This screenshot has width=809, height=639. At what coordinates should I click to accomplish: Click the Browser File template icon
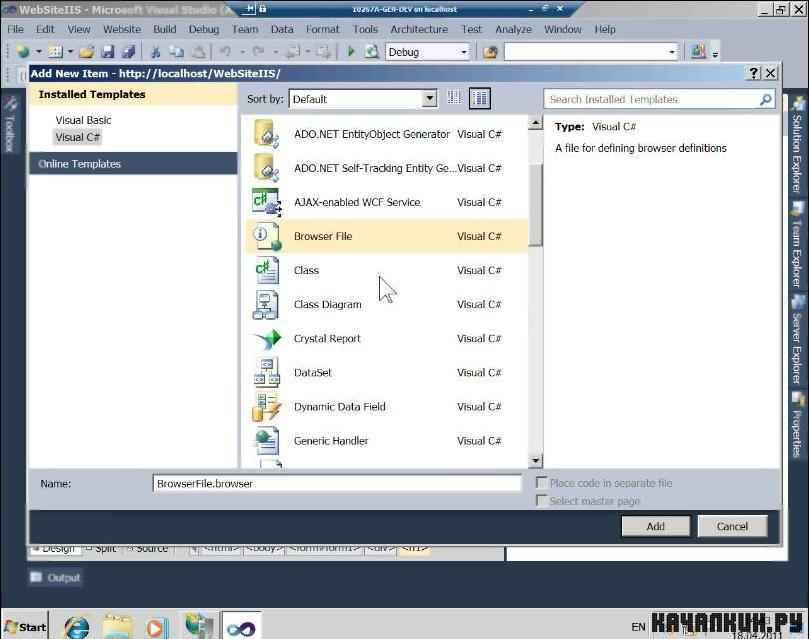point(266,236)
